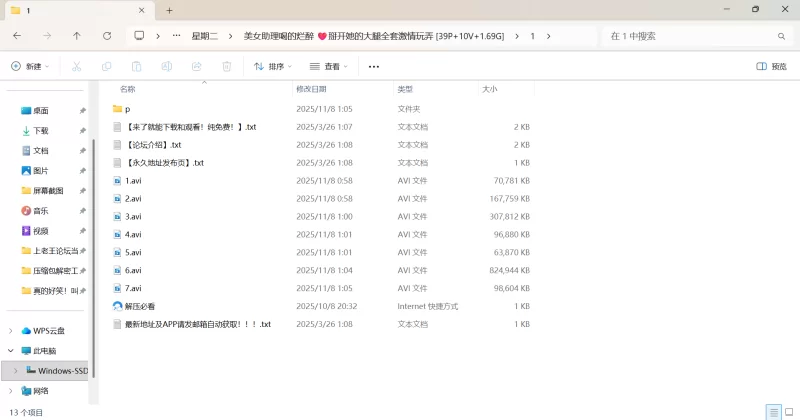Open the 排序 sort dropdown
Image resolution: width=800 pixels, height=420 pixels.
coord(273,67)
